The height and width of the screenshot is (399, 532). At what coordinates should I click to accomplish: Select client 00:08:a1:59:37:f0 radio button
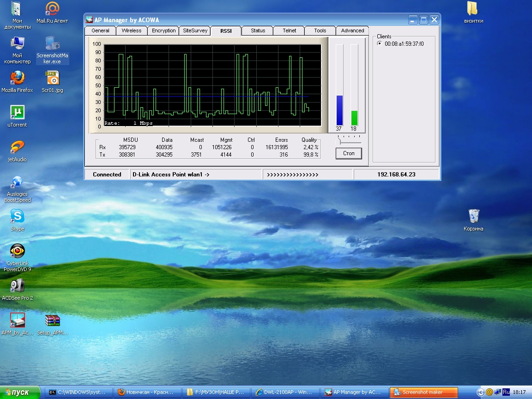pyautogui.click(x=380, y=44)
